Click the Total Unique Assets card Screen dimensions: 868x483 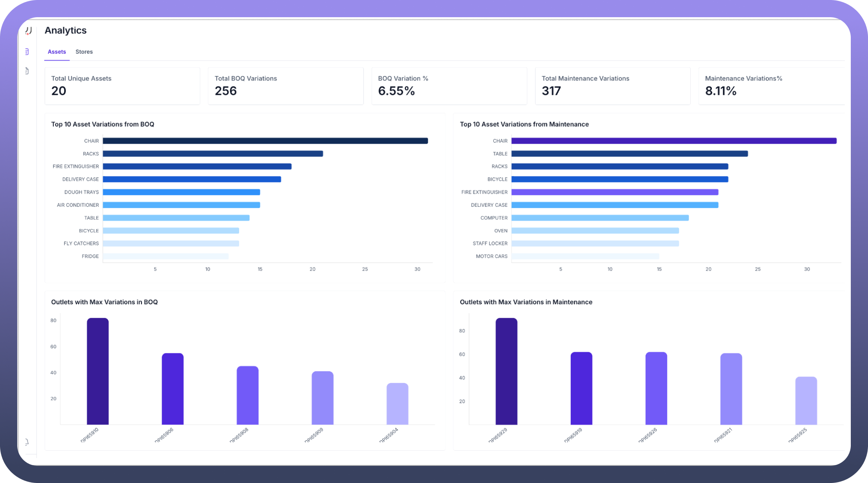(x=122, y=86)
